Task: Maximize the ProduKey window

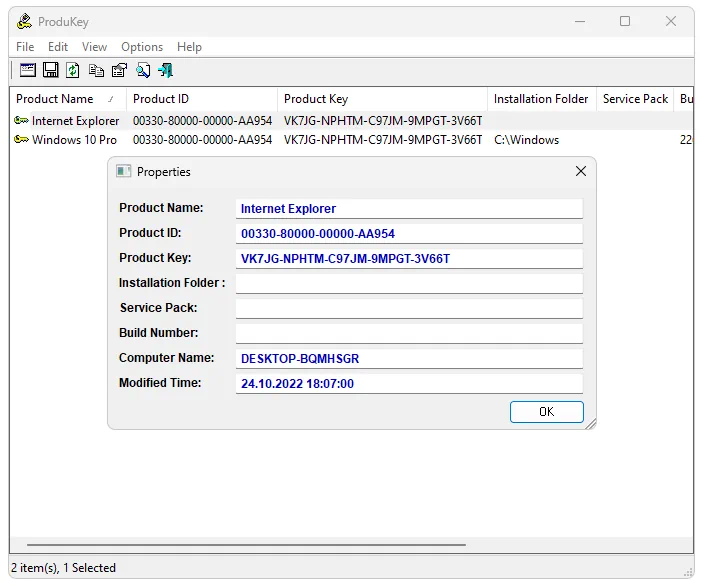Action: pyautogui.click(x=625, y=21)
